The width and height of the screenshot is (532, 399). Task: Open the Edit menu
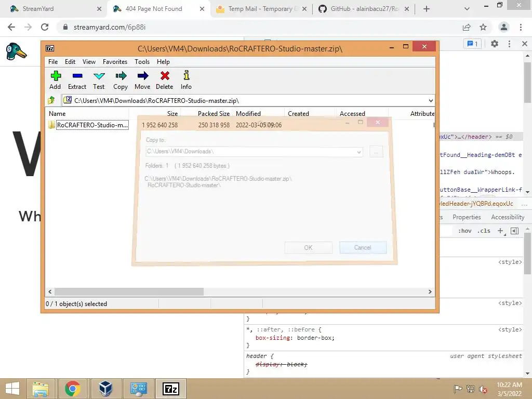coord(70,62)
